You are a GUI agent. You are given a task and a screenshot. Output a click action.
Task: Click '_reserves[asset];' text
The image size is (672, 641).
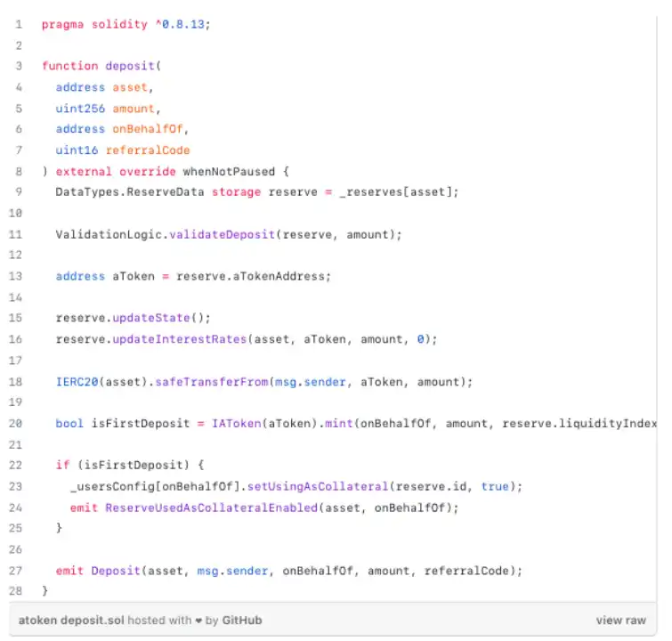(399, 191)
